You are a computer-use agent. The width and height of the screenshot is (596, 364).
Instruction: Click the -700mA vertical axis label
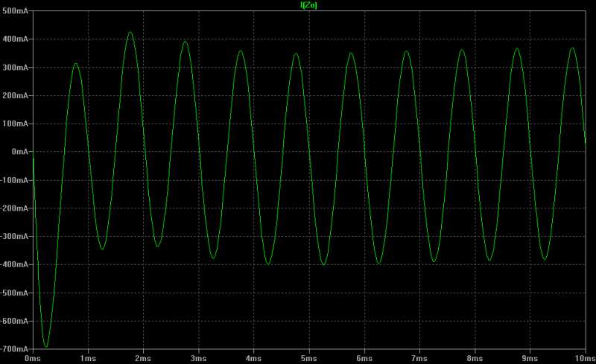pos(14,349)
